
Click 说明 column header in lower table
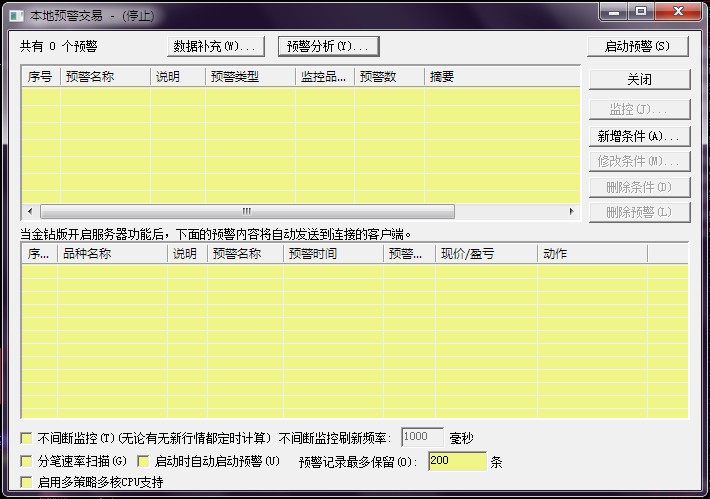(187, 254)
